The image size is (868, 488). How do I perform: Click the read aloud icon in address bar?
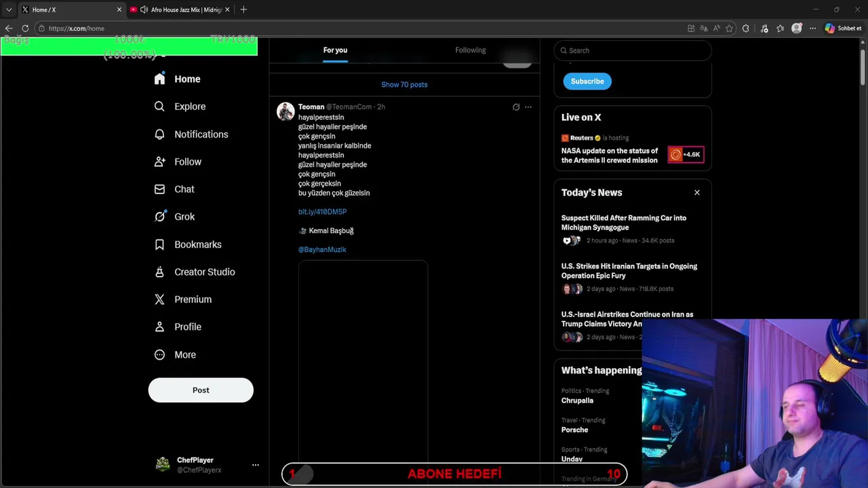pyautogui.click(x=717, y=28)
